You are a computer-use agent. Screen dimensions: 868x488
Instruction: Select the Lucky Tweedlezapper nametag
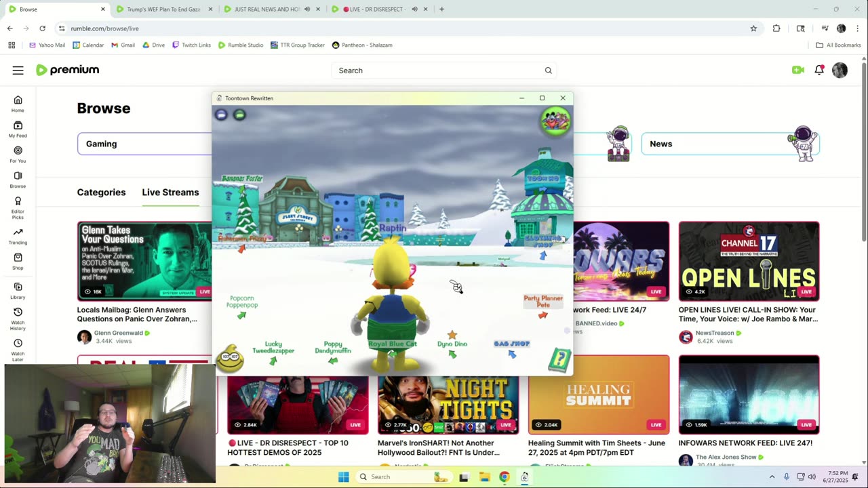click(273, 347)
